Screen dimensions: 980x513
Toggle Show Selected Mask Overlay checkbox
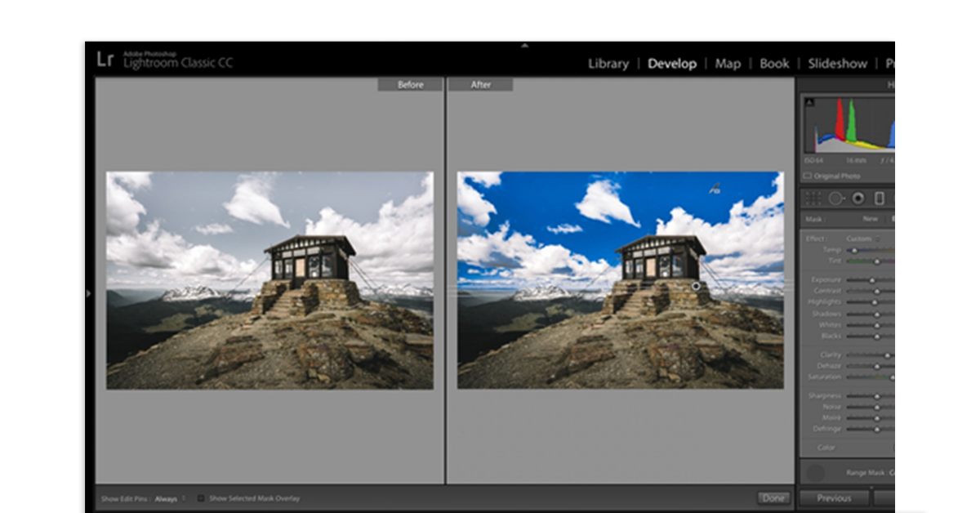click(x=202, y=497)
